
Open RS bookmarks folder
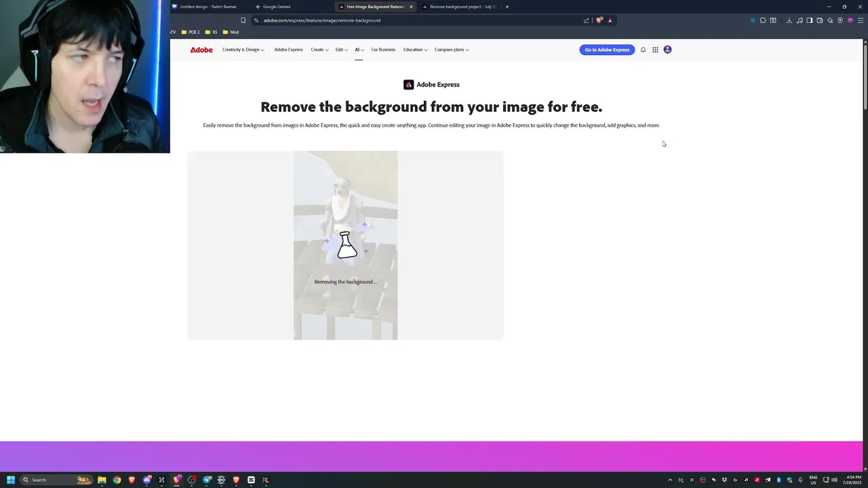(211, 32)
